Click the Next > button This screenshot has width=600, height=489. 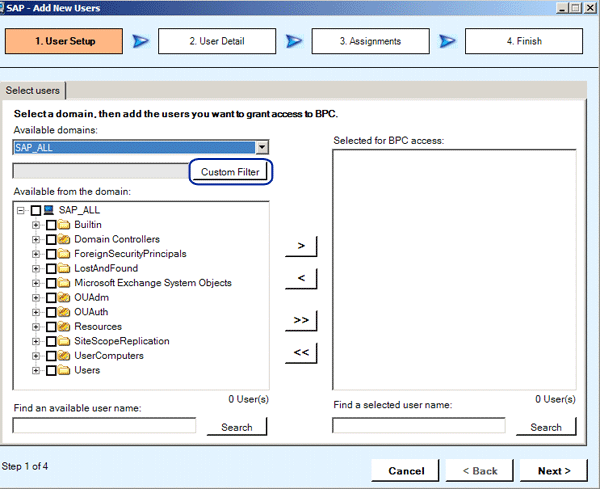coord(554,470)
